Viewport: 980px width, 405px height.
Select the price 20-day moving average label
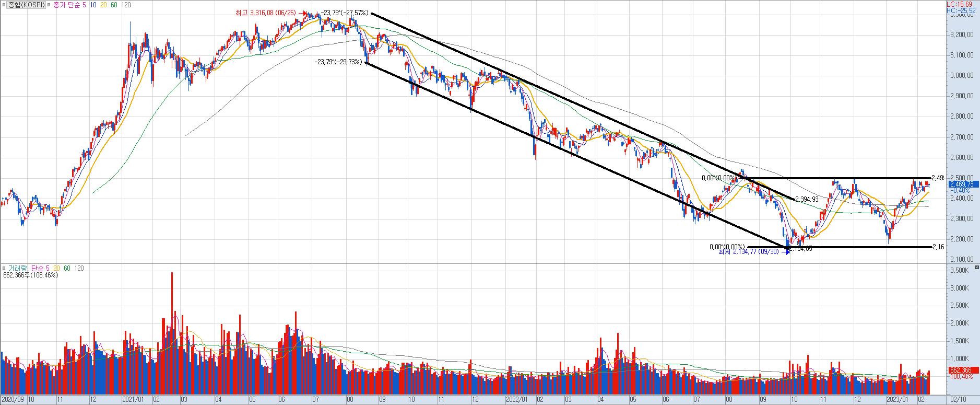(103, 5)
